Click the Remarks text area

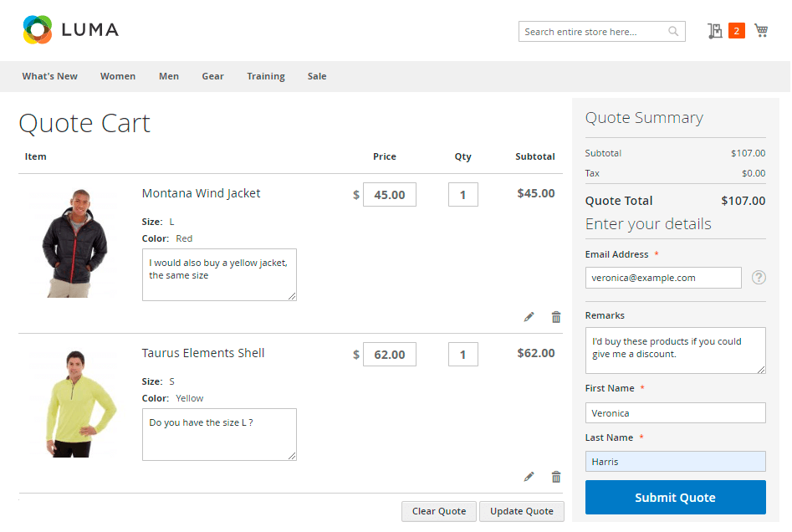[675, 350]
